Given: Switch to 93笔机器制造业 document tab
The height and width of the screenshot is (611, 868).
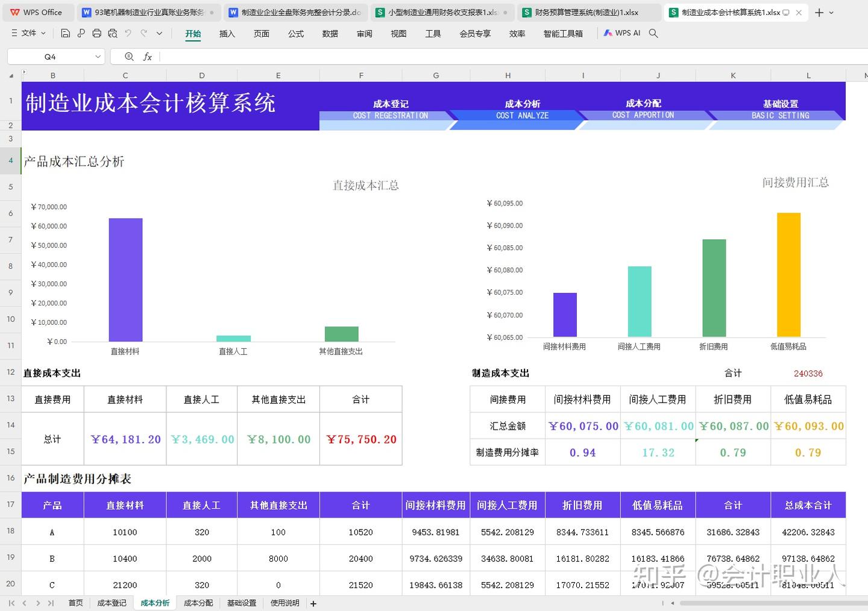Looking at the screenshot, I should click(x=148, y=12).
